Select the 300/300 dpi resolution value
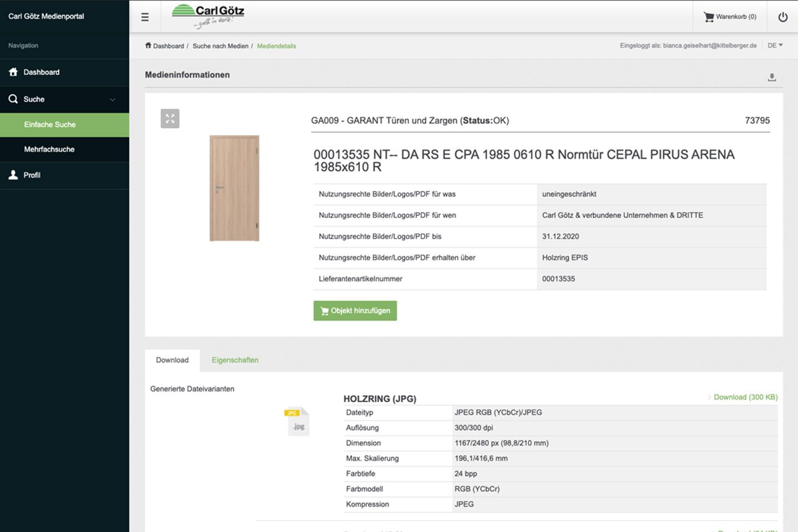 click(x=474, y=428)
